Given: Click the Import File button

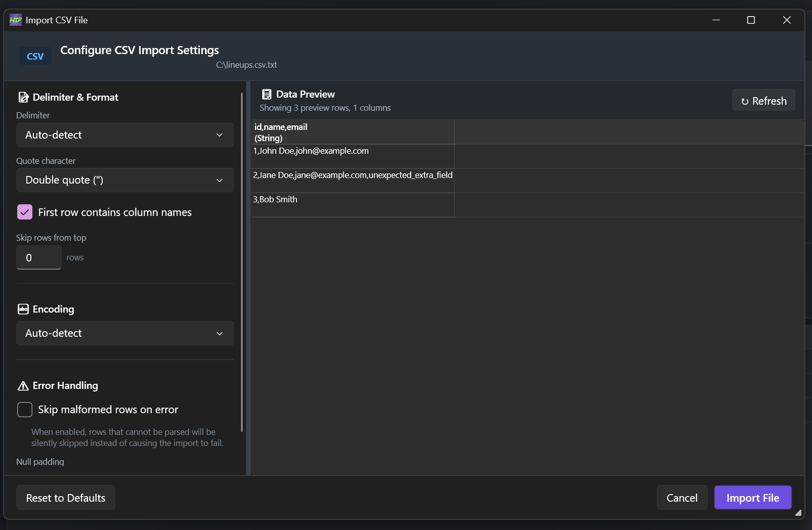Looking at the screenshot, I should [x=753, y=498].
